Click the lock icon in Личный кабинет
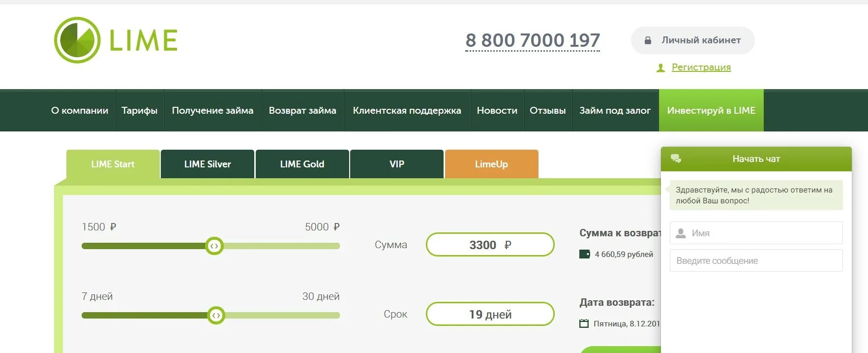Viewport: 868px width, 353px height. (648, 40)
